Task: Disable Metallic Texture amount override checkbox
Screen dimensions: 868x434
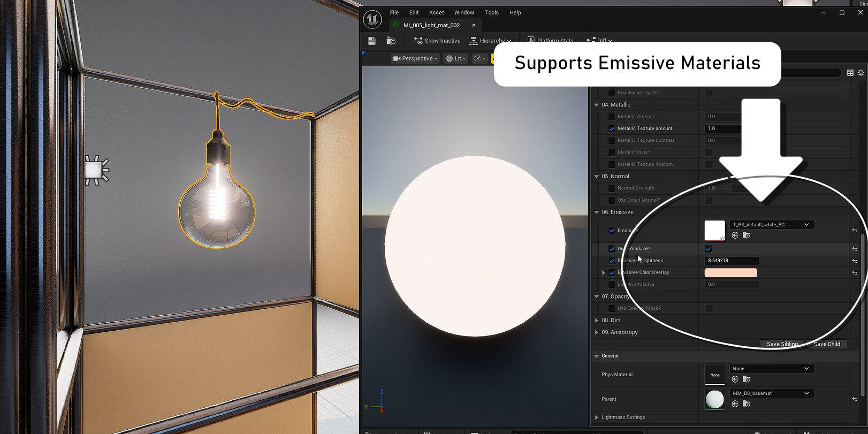Action: click(x=612, y=128)
